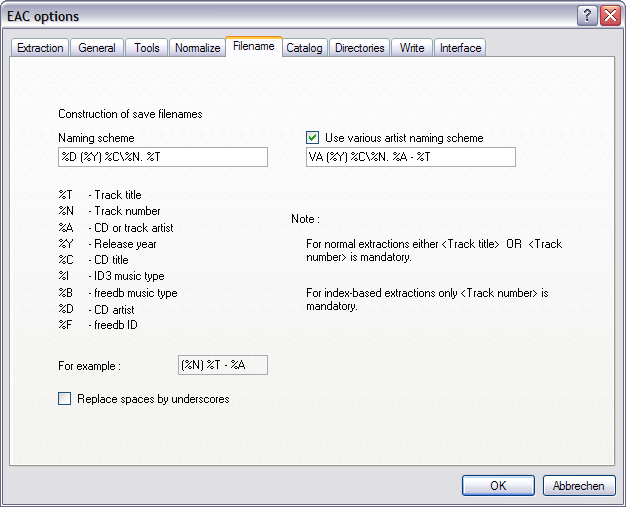The image size is (626, 507).
Task: Click the '%F - freedb ID' legend row
Action: pos(98,325)
